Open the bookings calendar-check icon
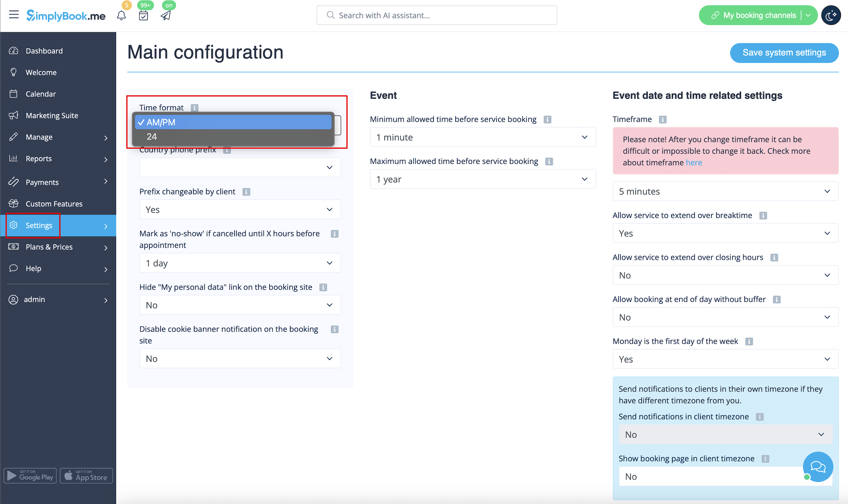848x504 pixels. 143,15
